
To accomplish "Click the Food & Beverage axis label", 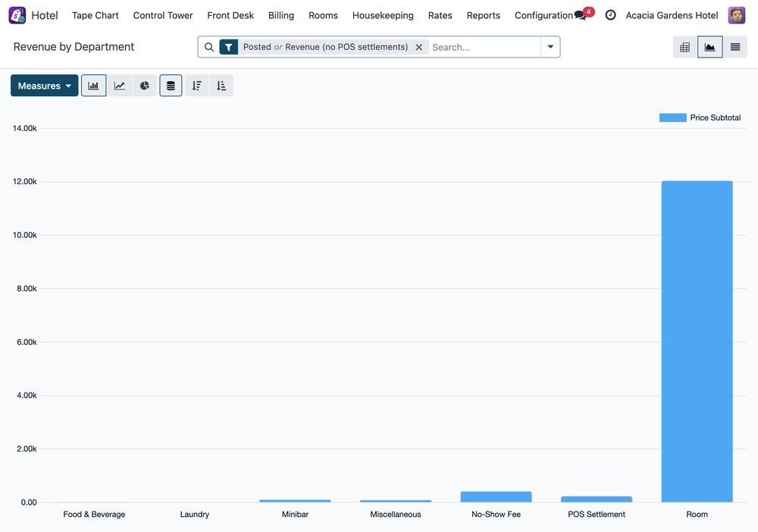I will [94, 514].
